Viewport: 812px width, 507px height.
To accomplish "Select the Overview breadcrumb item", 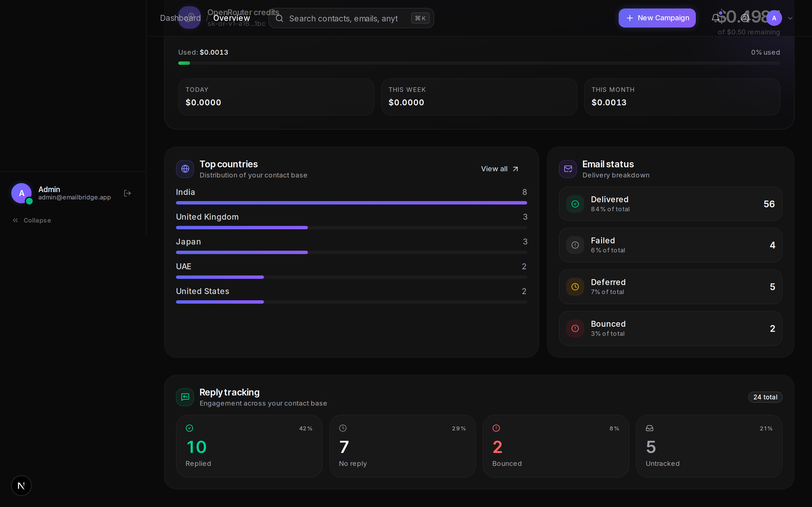I will (x=231, y=18).
